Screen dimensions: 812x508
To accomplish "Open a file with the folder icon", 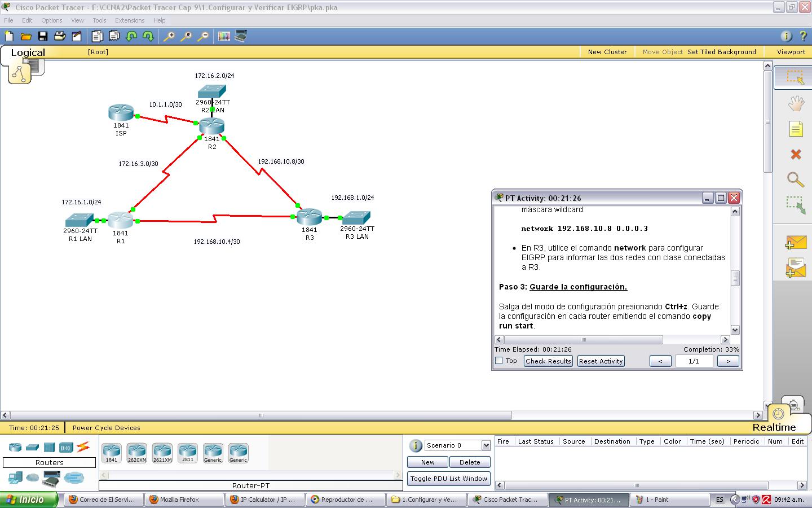I will click(26, 36).
